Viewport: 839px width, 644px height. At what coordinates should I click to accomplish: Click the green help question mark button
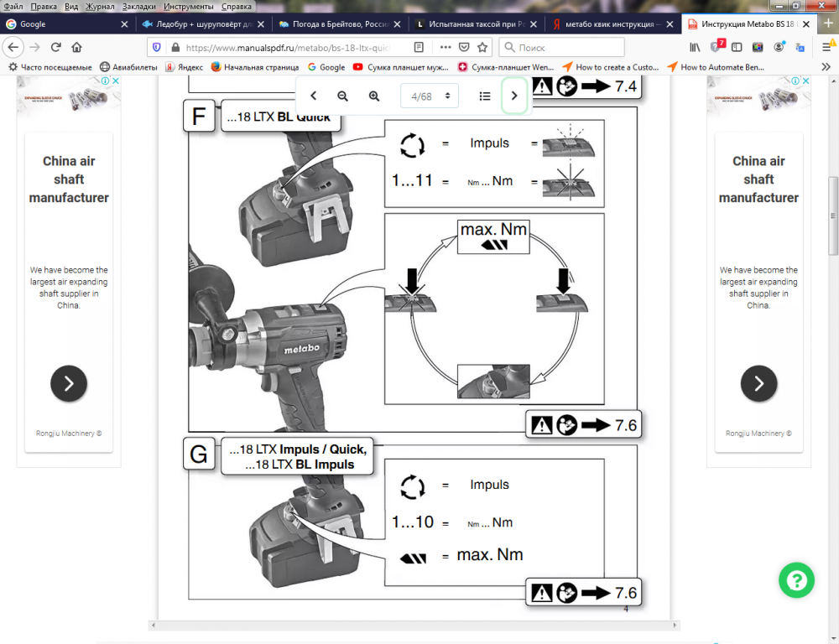pyautogui.click(x=796, y=579)
